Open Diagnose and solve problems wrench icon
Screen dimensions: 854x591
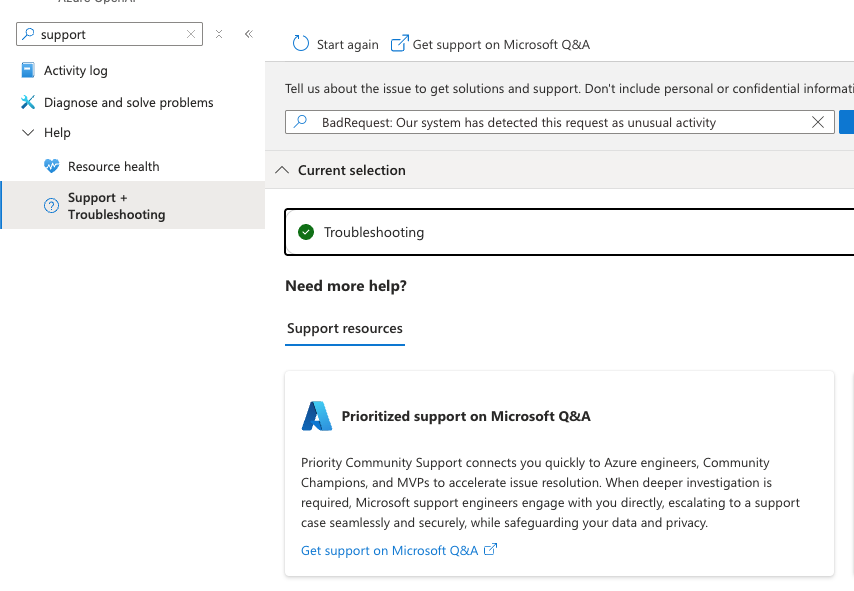pyautogui.click(x=28, y=102)
